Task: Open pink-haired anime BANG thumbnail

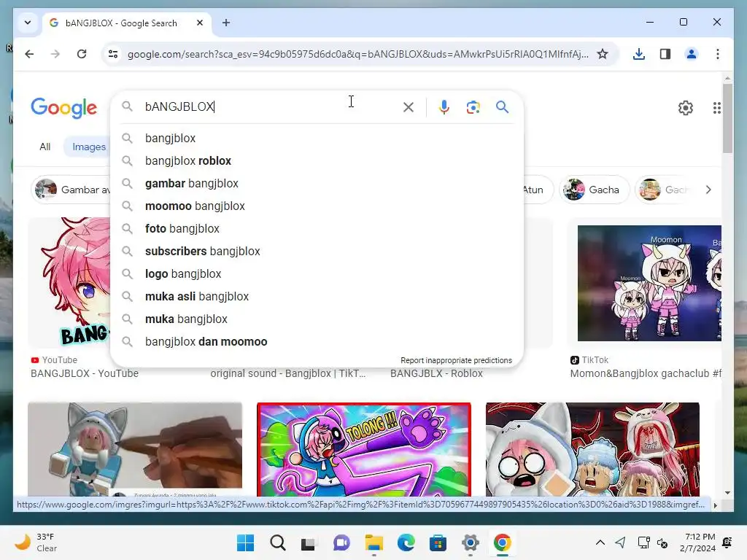Action: pyautogui.click(x=69, y=282)
